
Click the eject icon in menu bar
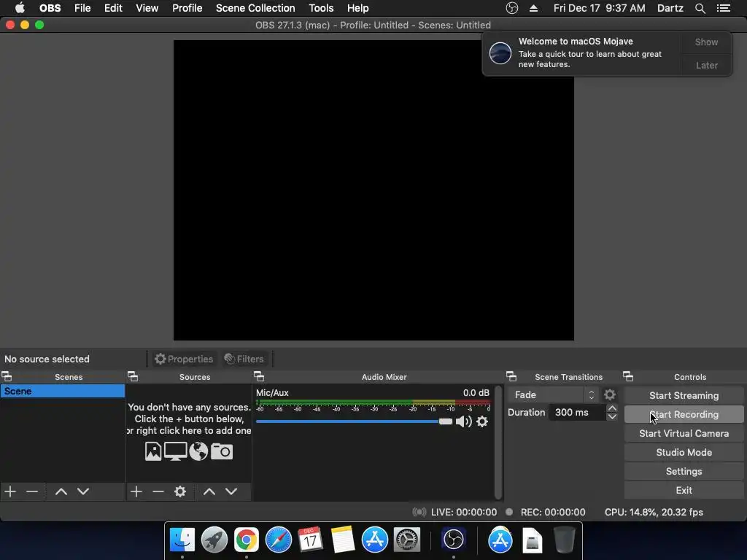point(533,8)
